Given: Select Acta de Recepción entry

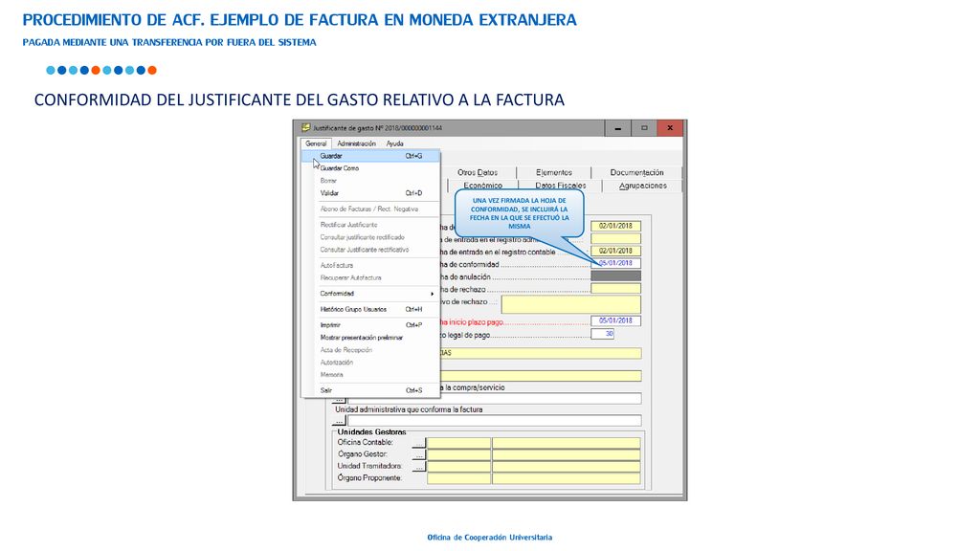Looking at the screenshot, I should click(x=370, y=350).
